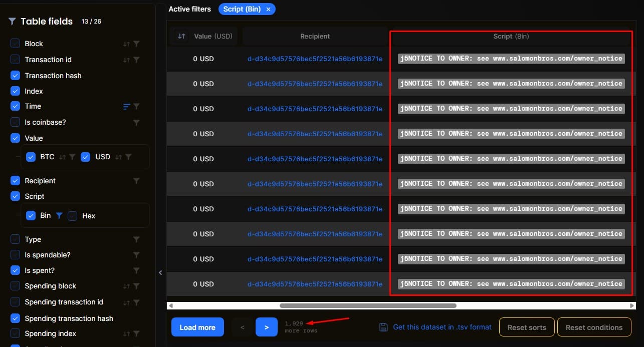Enable the Transaction id checkbox
Image resolution: width=644 pixels, height=347 pixels.
tap(15, 60)
